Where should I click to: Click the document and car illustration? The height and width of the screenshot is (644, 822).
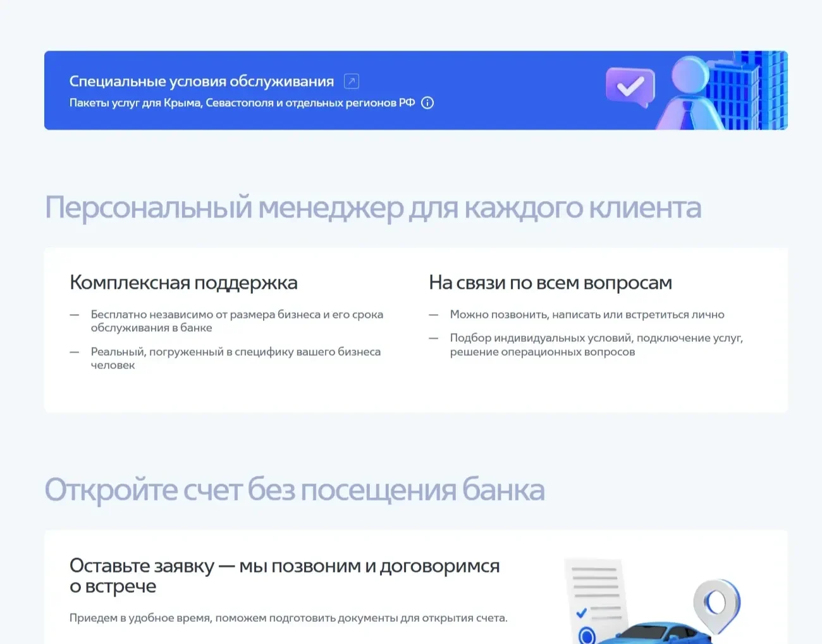653,600
